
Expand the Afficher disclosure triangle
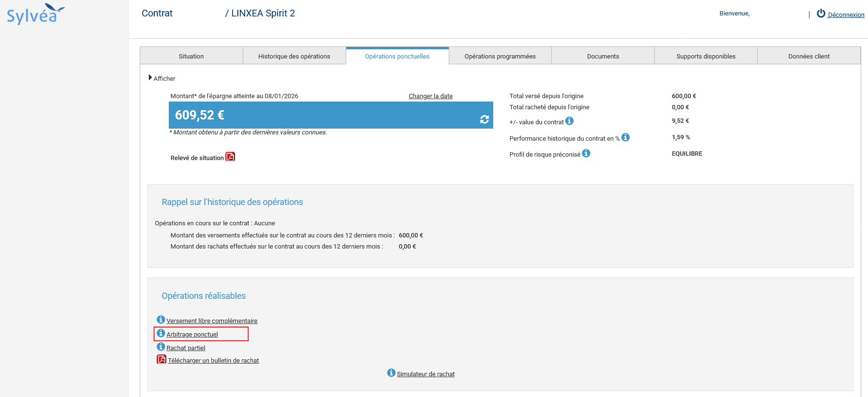150,78
